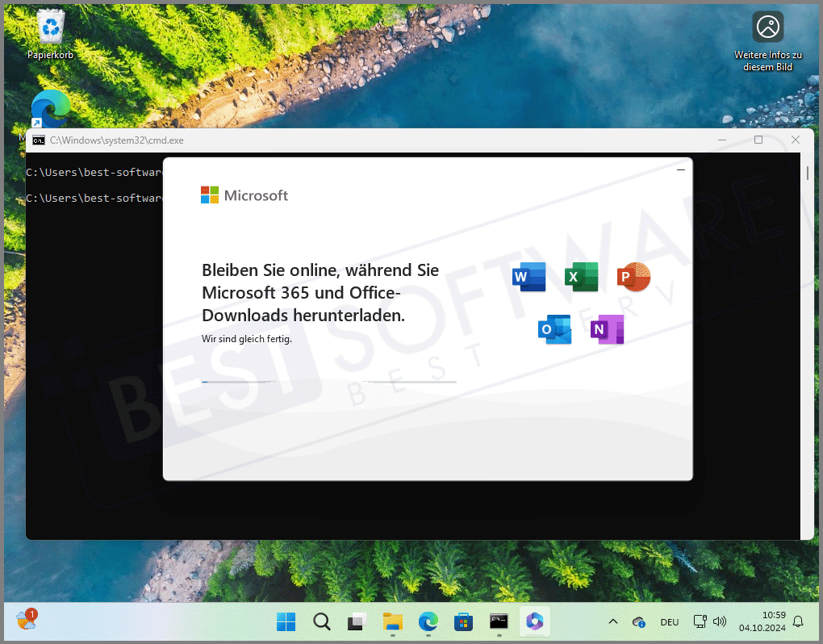
Task: Click the C:\Windows\system32\cmd.exe title text
Action: 116,140
